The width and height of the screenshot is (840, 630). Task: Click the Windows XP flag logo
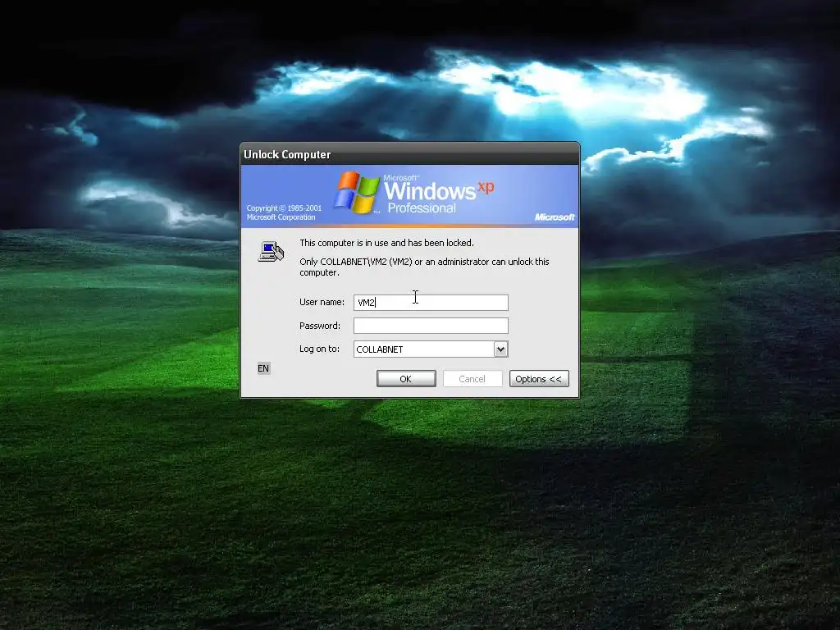coord(356,192)
